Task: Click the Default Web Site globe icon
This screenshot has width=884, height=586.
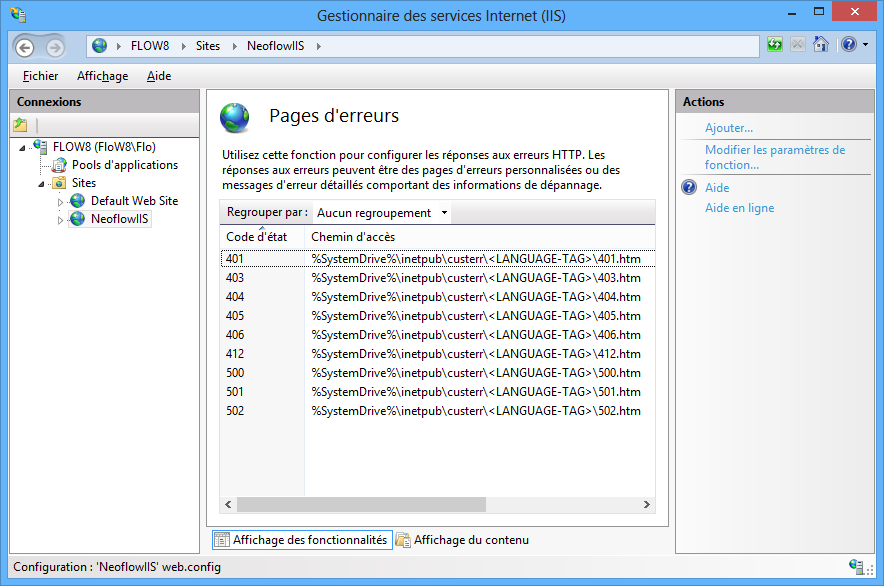Action: tap(78, 201)
